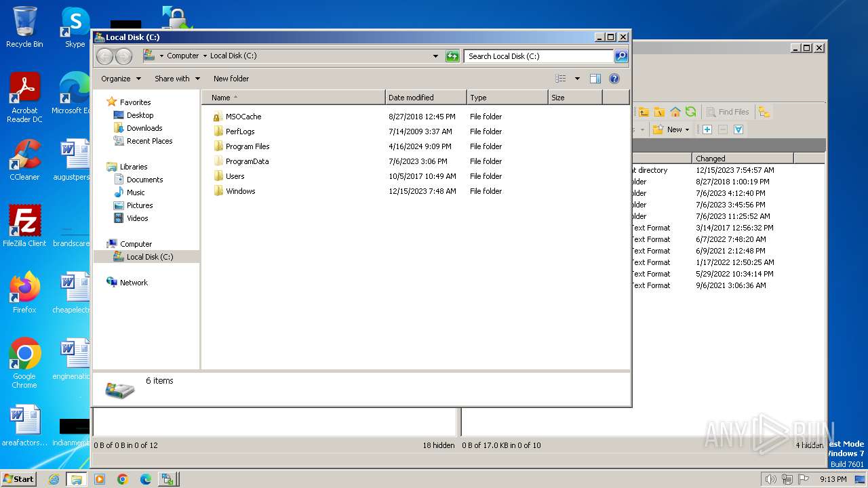Open FileZilla Client desktop shortcut
Screen dimensions: 868x488
(x=24, y=226)
